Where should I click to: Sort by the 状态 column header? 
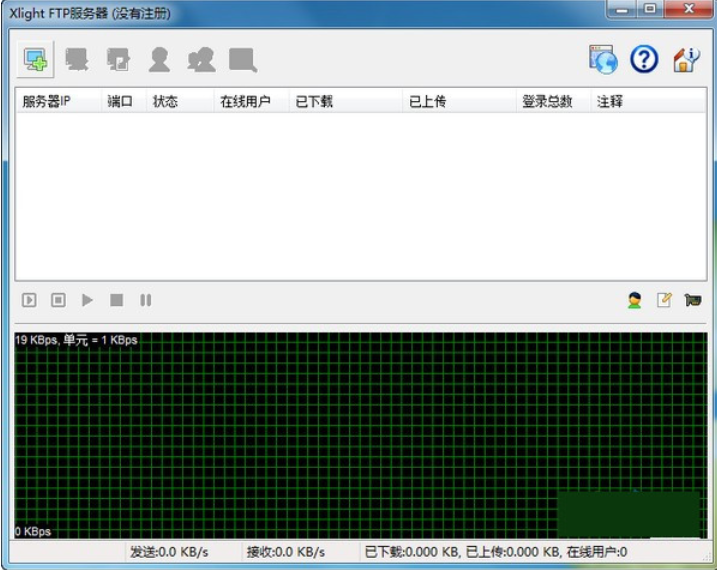180,101
